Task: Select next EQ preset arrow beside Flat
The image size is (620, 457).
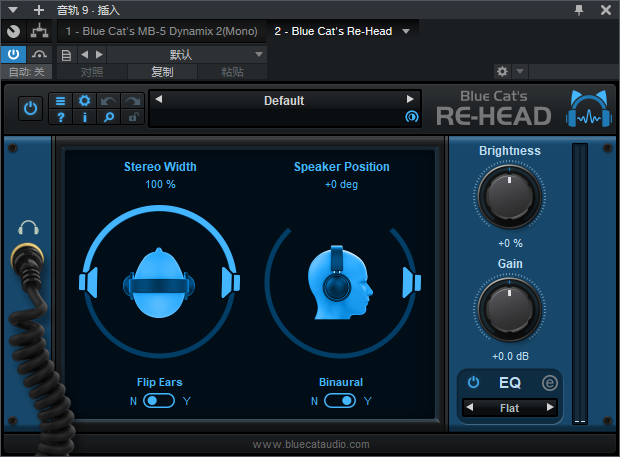Action: click(550, 407)
